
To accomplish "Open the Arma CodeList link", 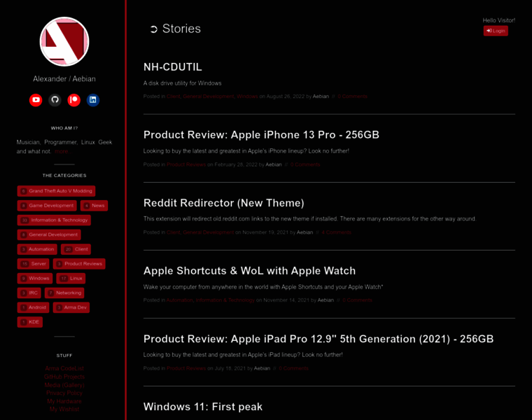I will [64, 368].
